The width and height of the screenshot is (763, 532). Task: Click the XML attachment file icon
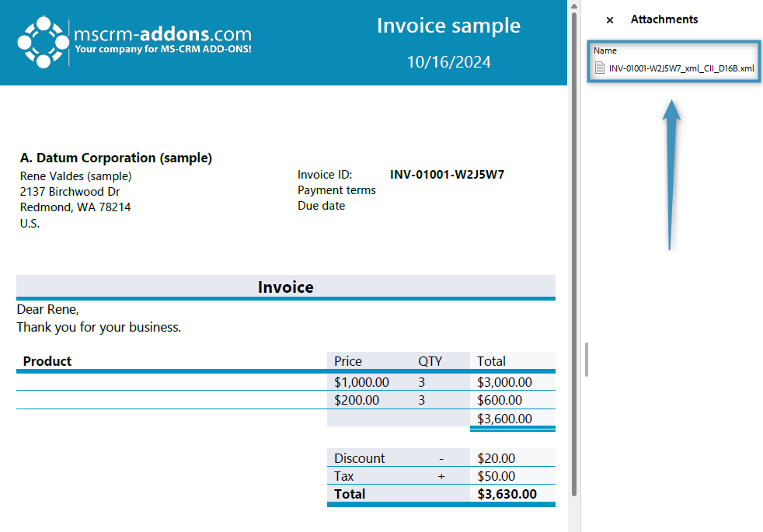pyautogui.click(x=600, y=68)
